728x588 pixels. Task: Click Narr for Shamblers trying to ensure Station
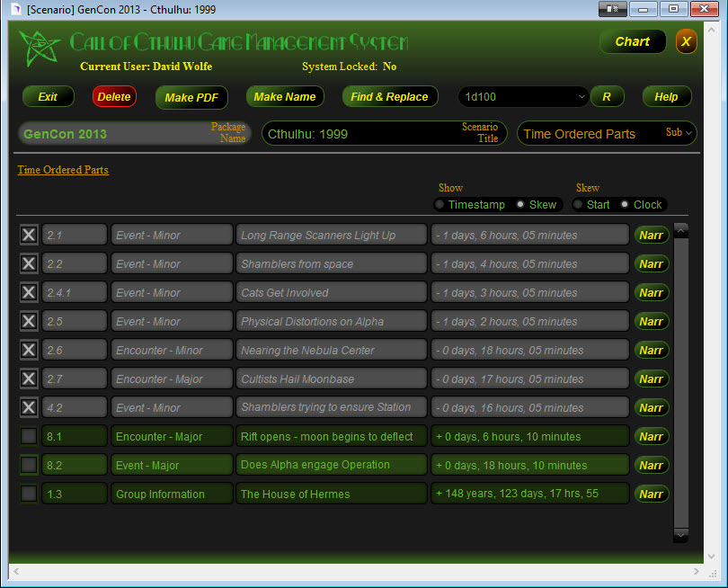pyautogui.click(x=652, y=408)
